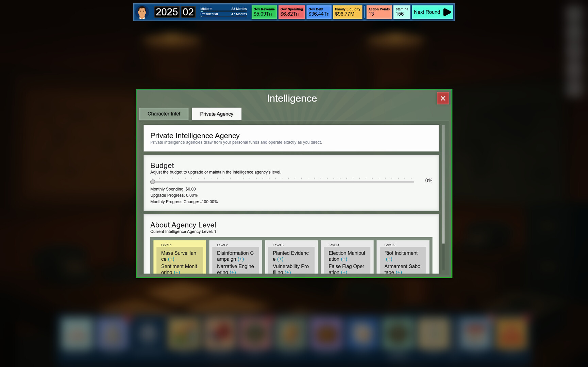
Task: Click the Family Liquidity indicator
Action: coord(347,12)
